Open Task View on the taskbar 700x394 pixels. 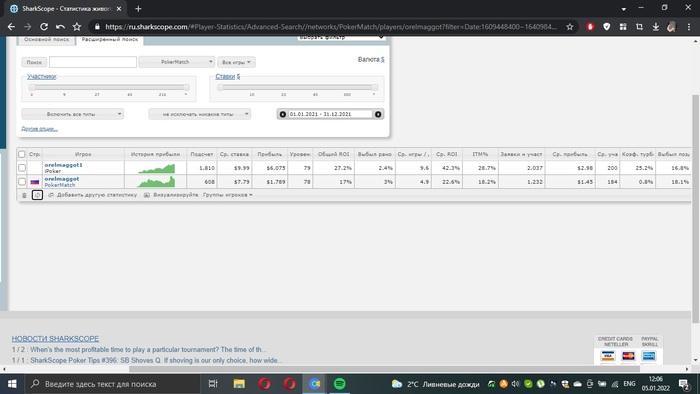(213, 384)
